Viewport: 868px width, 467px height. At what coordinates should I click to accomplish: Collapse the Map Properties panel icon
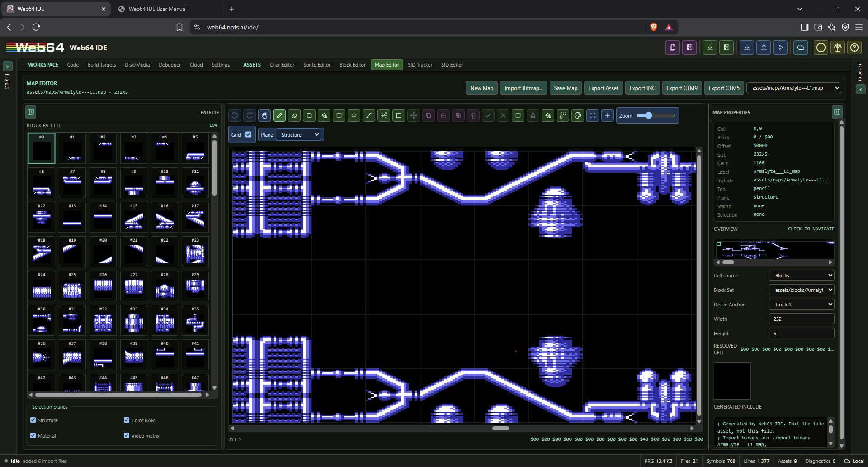pos(837,112)
